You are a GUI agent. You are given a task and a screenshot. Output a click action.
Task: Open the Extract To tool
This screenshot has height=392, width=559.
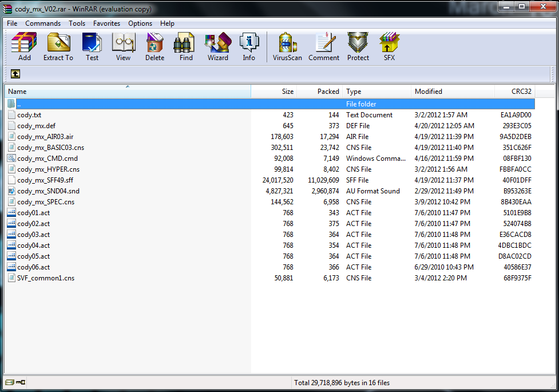pyautogui.click(x=58, y=46)
